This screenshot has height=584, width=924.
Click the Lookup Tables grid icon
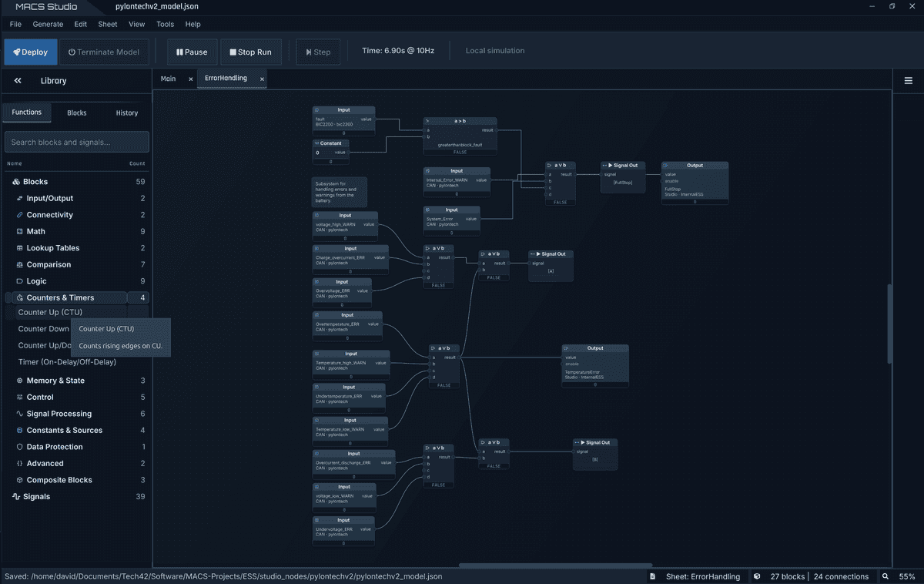19,248
